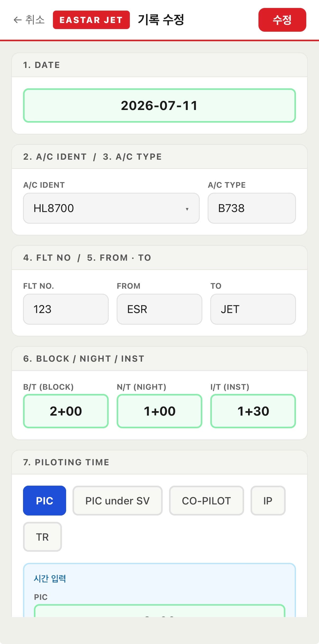Select the PIC piloting role

click(x=44, y=501)
